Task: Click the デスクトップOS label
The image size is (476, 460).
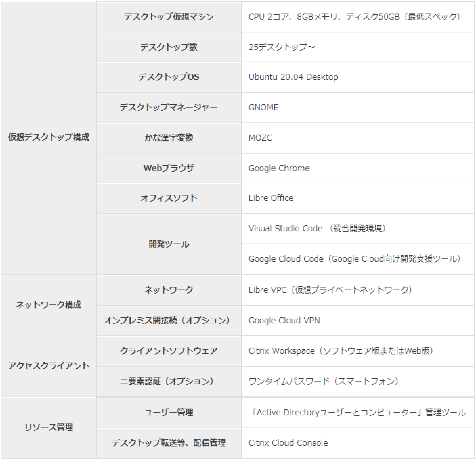Action: pyautogui.click(x=169, y=77)
